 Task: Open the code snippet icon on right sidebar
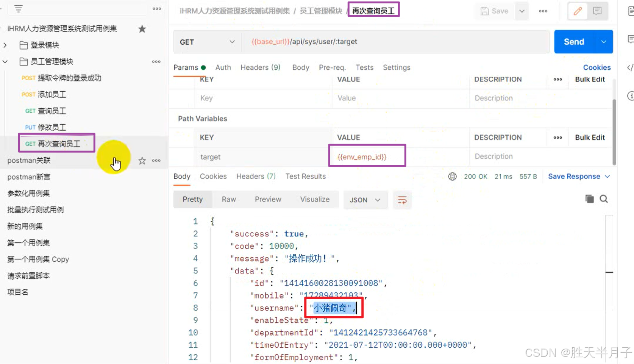(630, 67)
